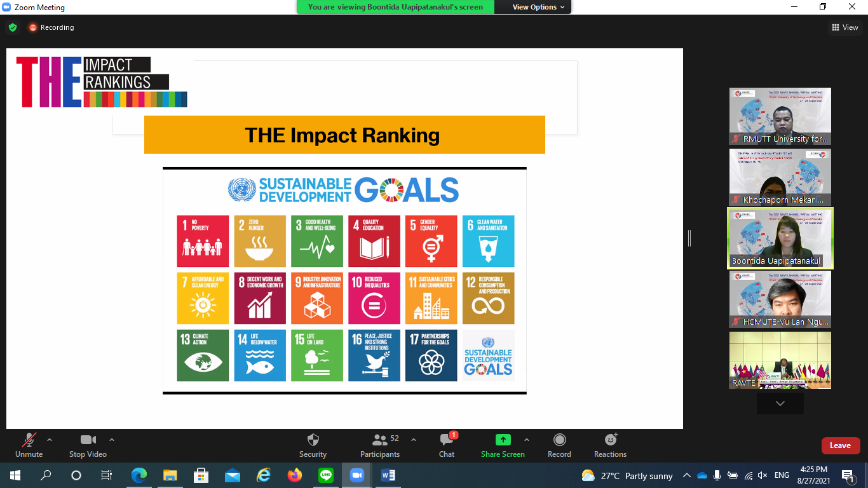Select the HCMUTE-Vu Lan participant video
The image size is (868, 488).
[x=780, y=299]
